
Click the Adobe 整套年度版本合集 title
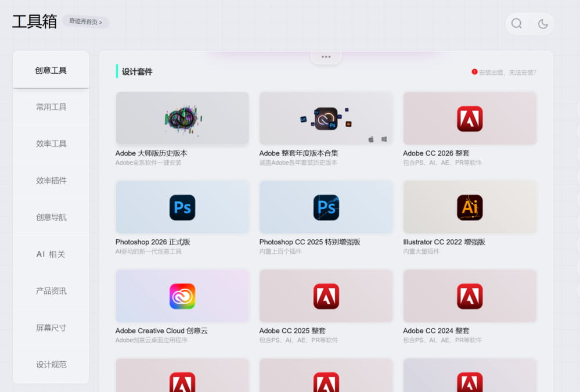pyautogui.click(x=298, y=153)
